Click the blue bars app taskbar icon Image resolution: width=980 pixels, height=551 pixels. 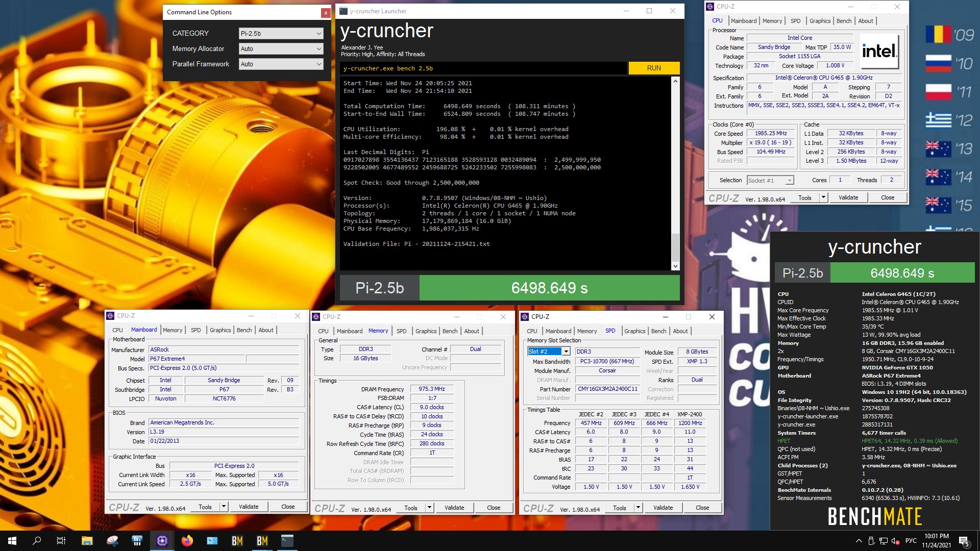(137, 541)
